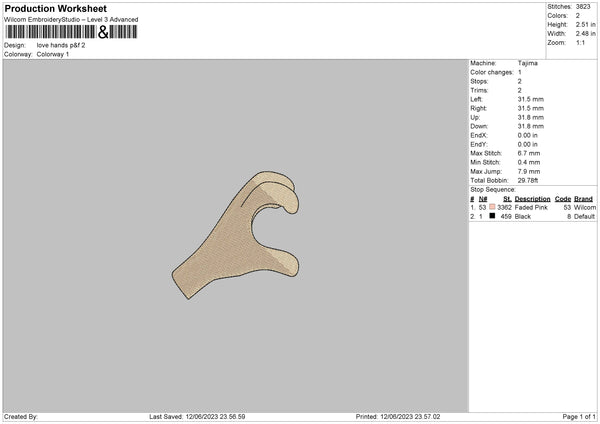Click the N# column header

[x=483, y=199]
